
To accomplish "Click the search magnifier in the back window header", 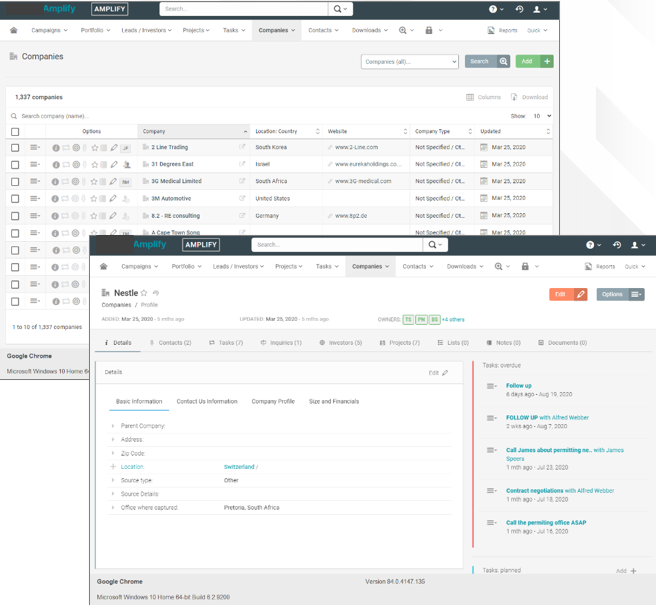I will click(x=337, y=9).
